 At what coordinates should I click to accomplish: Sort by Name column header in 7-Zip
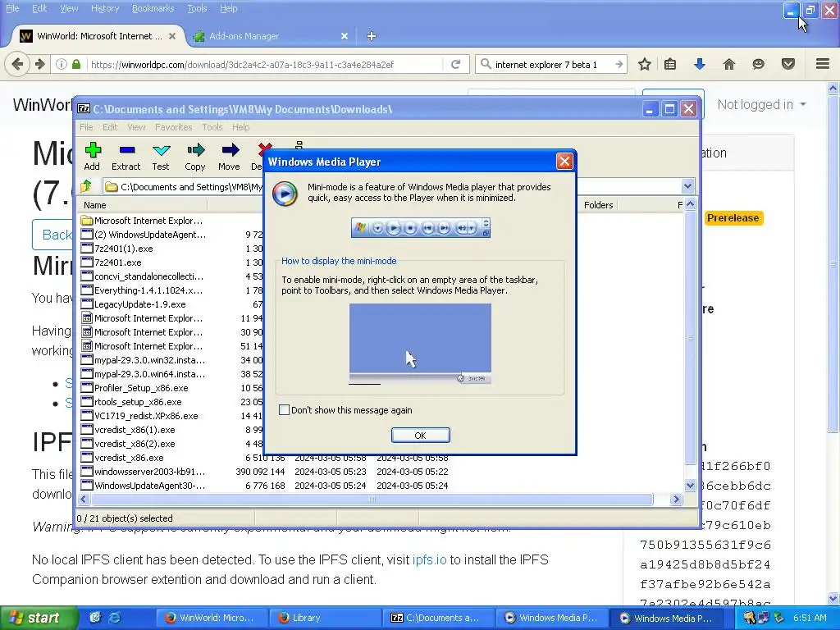pyautogui.click(x=143, y=205)
